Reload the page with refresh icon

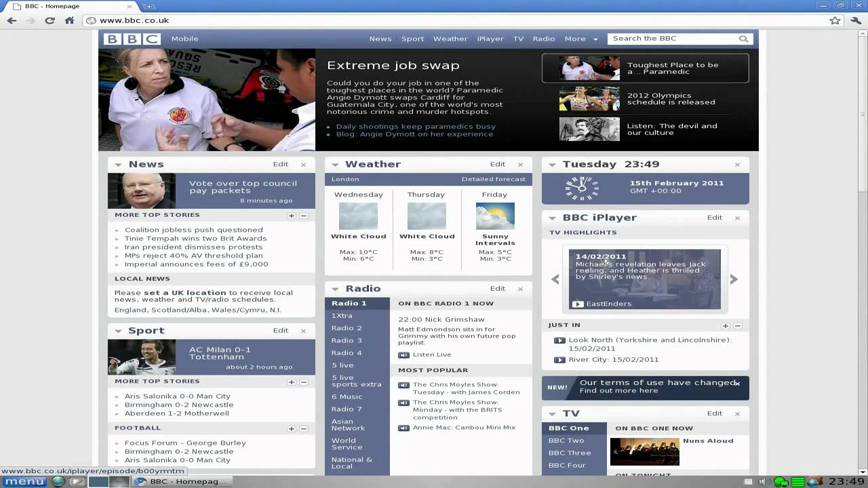click(x=50, y=20)
